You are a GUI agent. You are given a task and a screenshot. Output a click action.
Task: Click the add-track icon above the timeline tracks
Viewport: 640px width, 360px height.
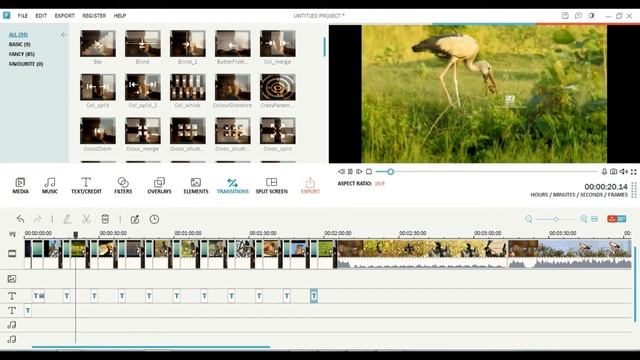point(12,234)
